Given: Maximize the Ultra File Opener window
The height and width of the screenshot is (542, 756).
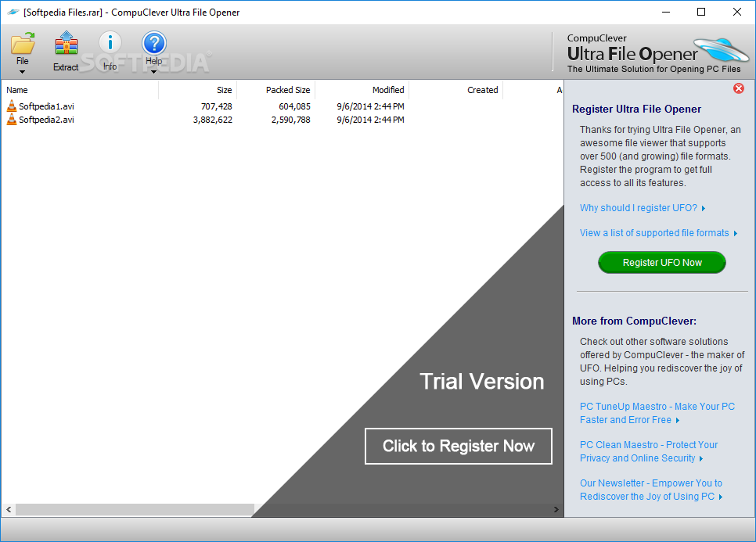Looking at the screenshot, I should click(701, 12).
